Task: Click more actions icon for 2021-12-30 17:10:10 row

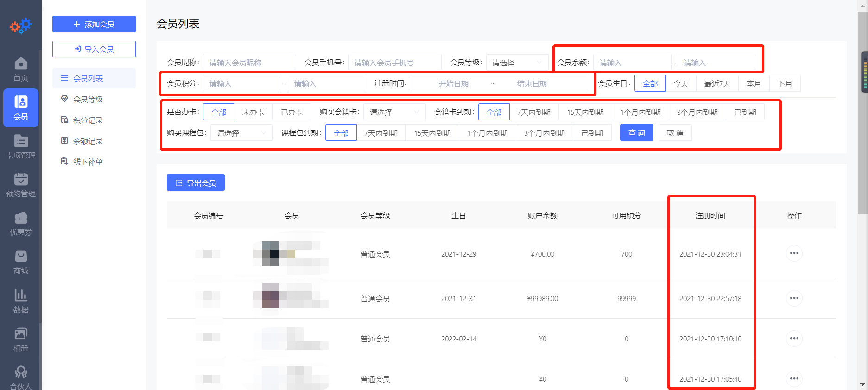Action: 794,339
